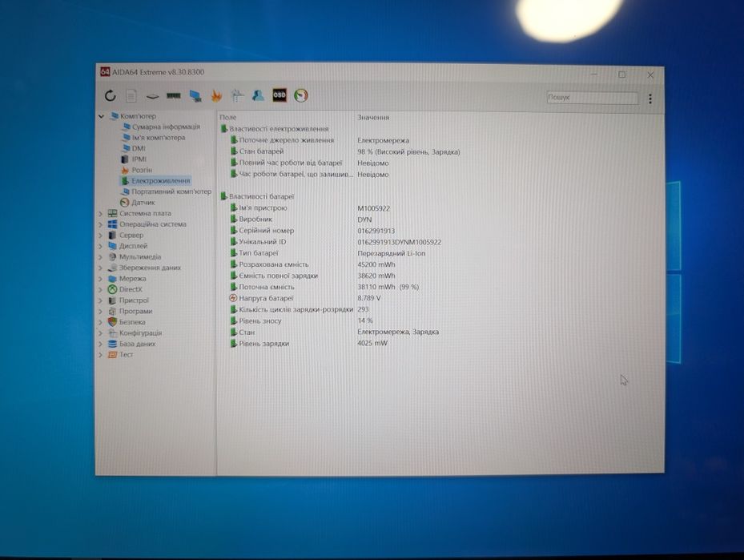Collapse the Комп'ютер tree node
This screenshot has width=744, height=560.
101,116
